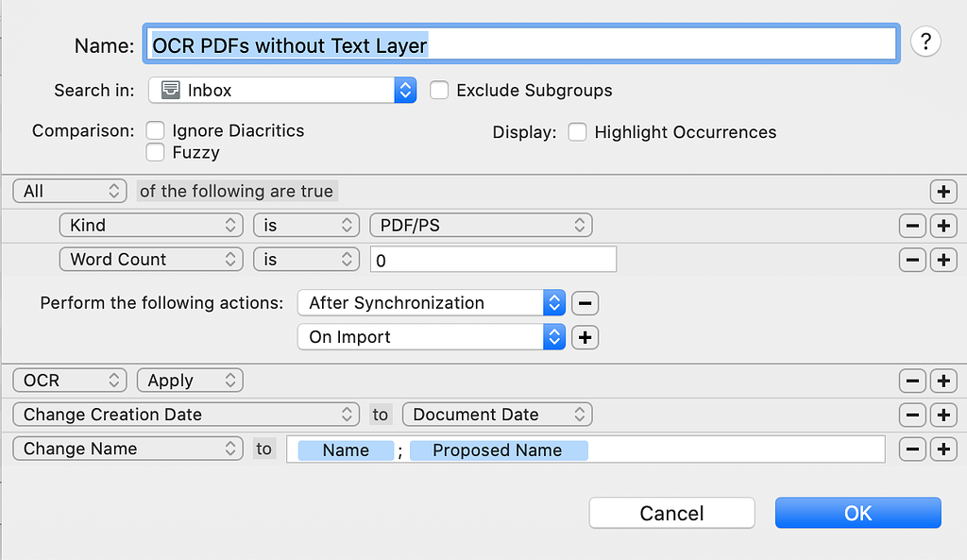
Task: Click the OK button
Action: [857, 513]
